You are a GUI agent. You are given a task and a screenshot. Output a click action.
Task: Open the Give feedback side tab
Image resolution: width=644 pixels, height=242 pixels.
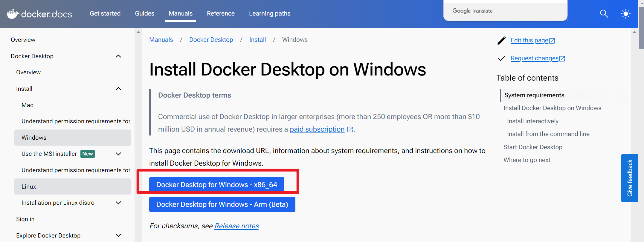coord(630,178)
